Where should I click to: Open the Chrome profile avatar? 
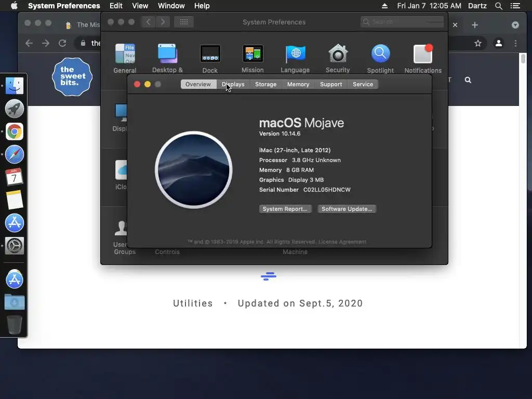coord(498,43)
